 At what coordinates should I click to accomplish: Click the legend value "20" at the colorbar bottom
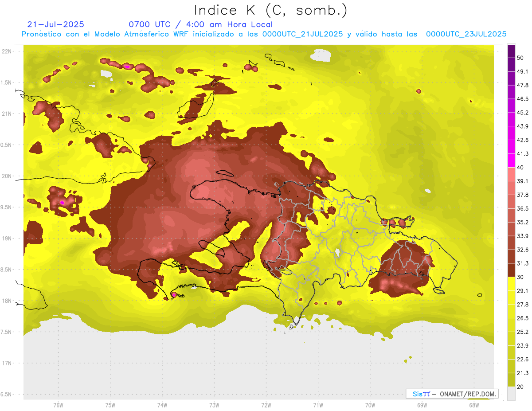pyautogui.click(x=521, y=387)
